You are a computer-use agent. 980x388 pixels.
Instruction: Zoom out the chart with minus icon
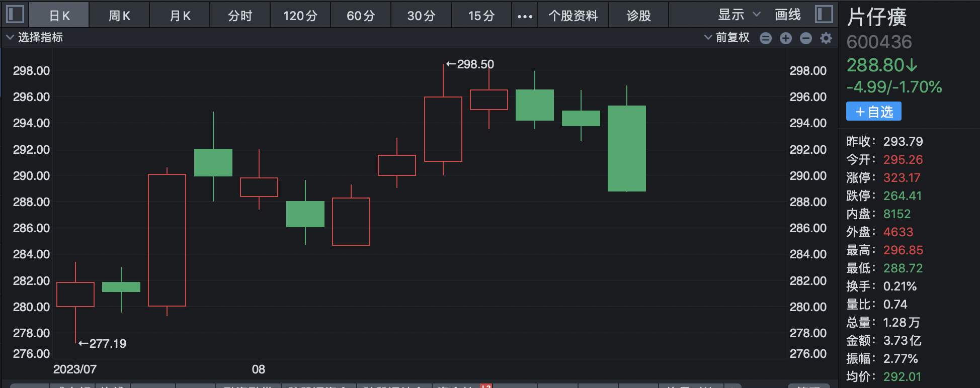(805, 38)
